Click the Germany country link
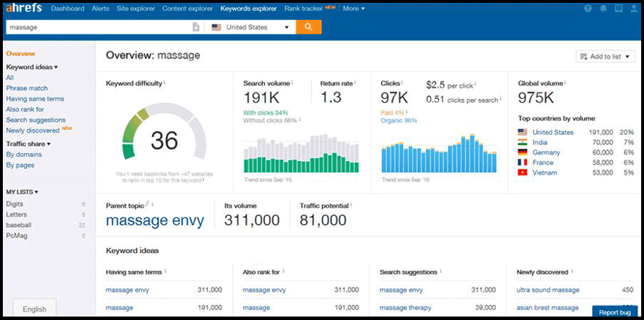The width and height of the screenshot is (644, 320). pyautogui.click(x=546, y=153)
